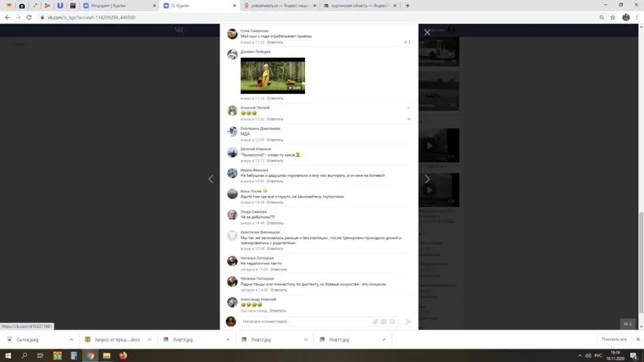
Task: Close the VK post overlay with X
Action: coord(427,32)
